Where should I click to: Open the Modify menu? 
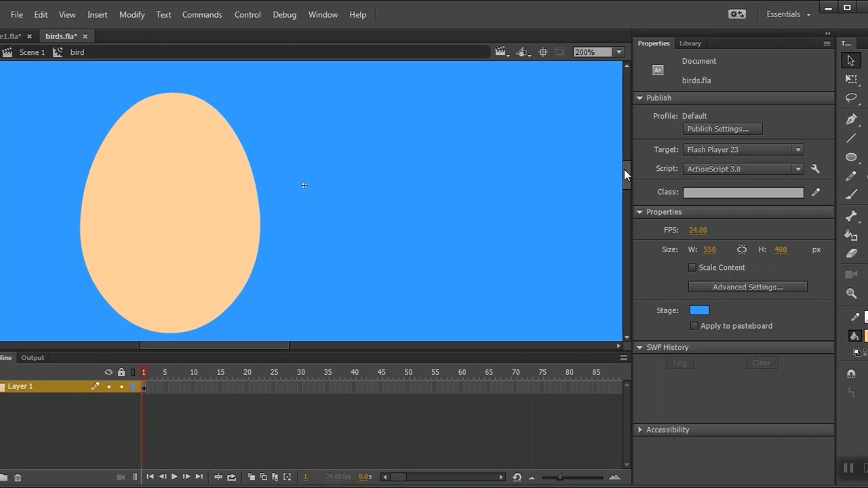click(x=132, y=14)
